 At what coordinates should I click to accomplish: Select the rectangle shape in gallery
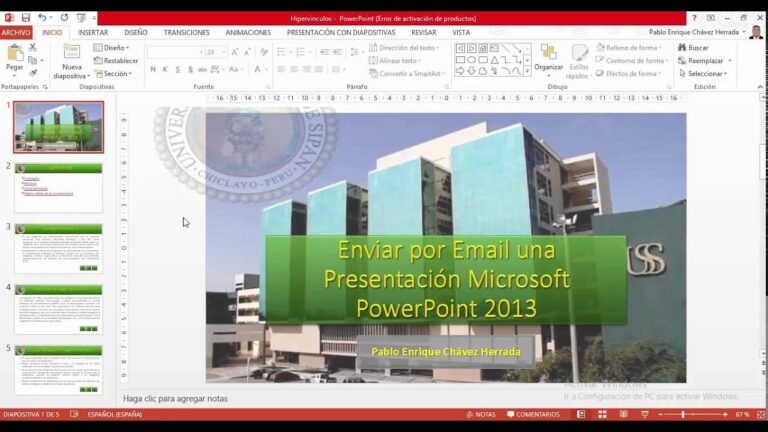click(x=460, y=60)
